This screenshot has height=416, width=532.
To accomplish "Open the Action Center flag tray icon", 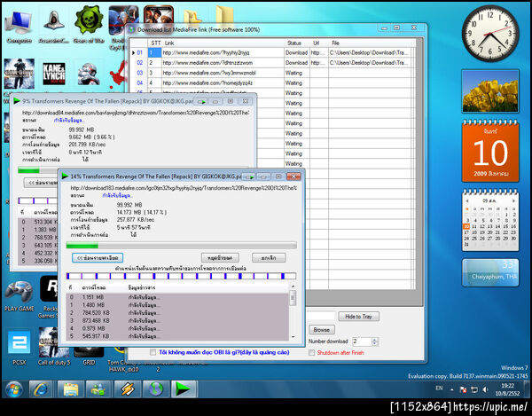I will [x=463, y=389].
